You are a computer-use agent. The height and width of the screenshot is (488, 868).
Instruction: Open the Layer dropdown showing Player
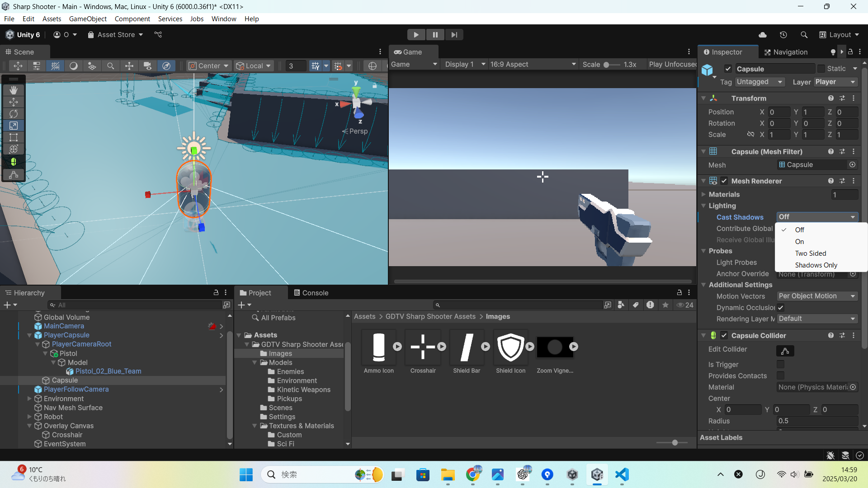pyautogui.click(x=835, y=82)
